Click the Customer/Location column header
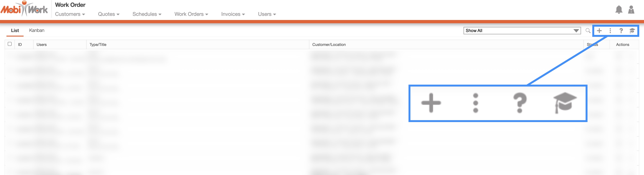This screenshot has height=175, width=644. (329, 45)
